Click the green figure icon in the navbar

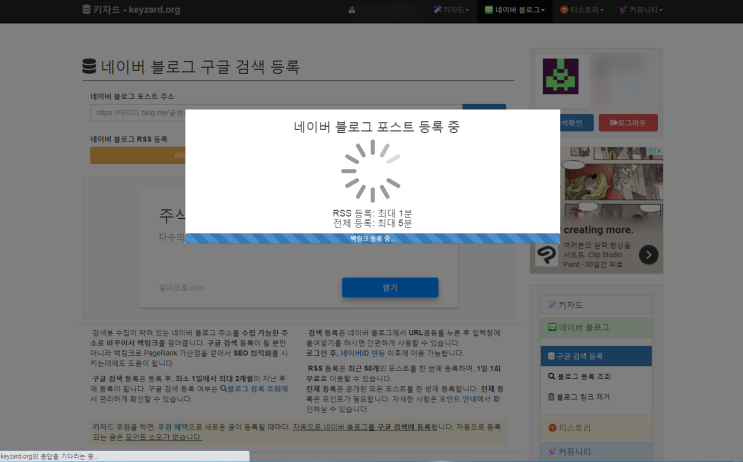point(352,9)
